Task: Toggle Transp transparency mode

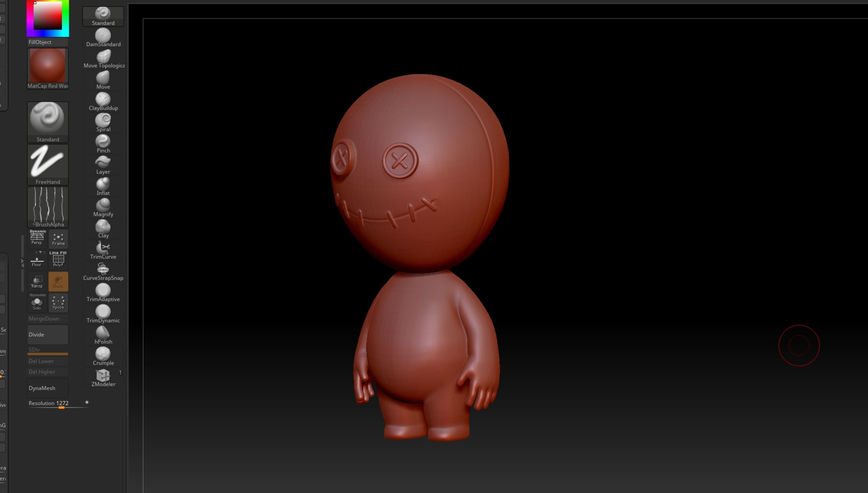Action: point(37,281)
